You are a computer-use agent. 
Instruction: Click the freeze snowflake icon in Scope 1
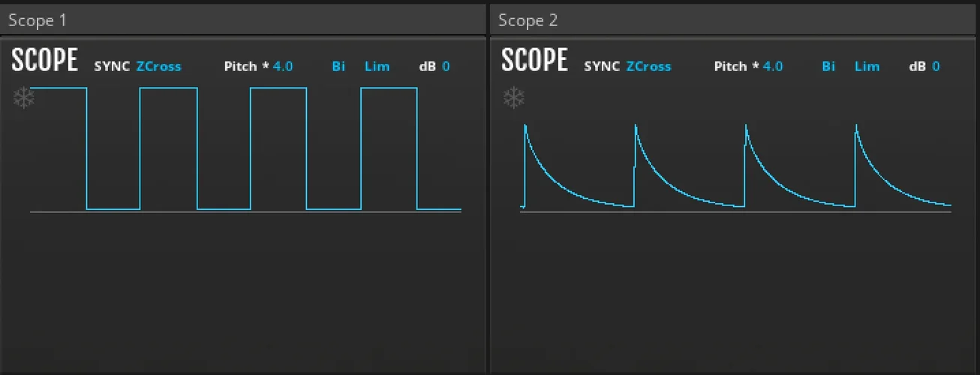(x=24, y=99)
